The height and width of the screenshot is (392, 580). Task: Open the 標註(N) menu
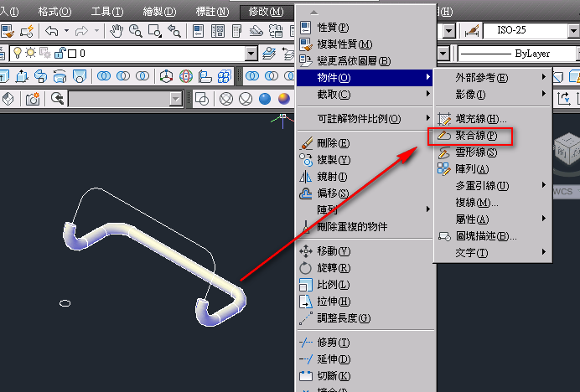click(213, 12)
